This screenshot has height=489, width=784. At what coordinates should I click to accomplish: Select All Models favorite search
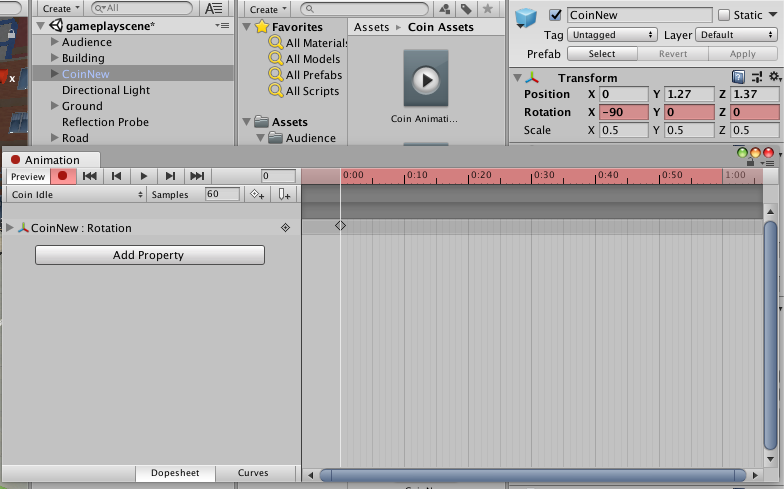pyautogui.click(x=304, y=59)
